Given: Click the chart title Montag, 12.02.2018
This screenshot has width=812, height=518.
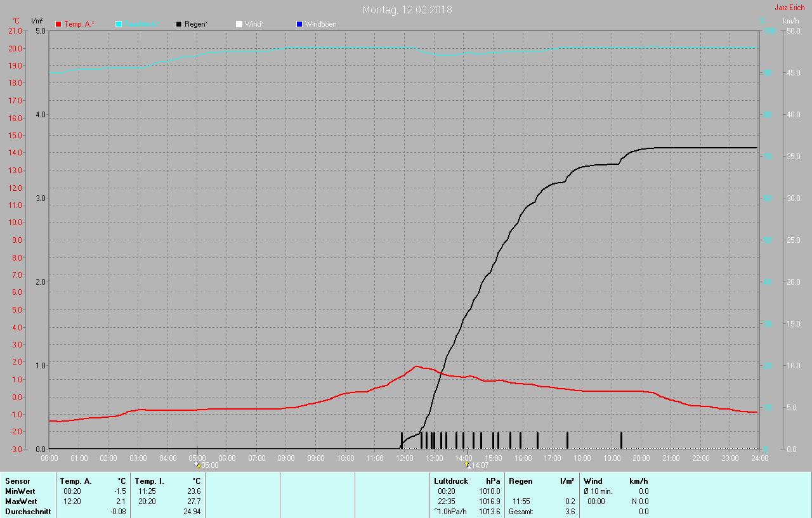Looking at the screenshot, I should click(407, 10).
